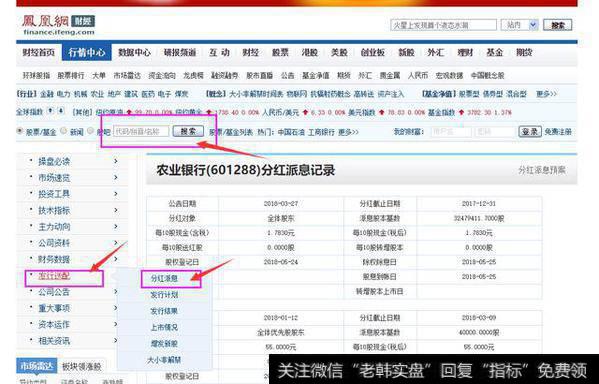Expand the 主力动向 sidebar arrow
This screenshot has width=599, height=384.
click(x=116, y=227)
